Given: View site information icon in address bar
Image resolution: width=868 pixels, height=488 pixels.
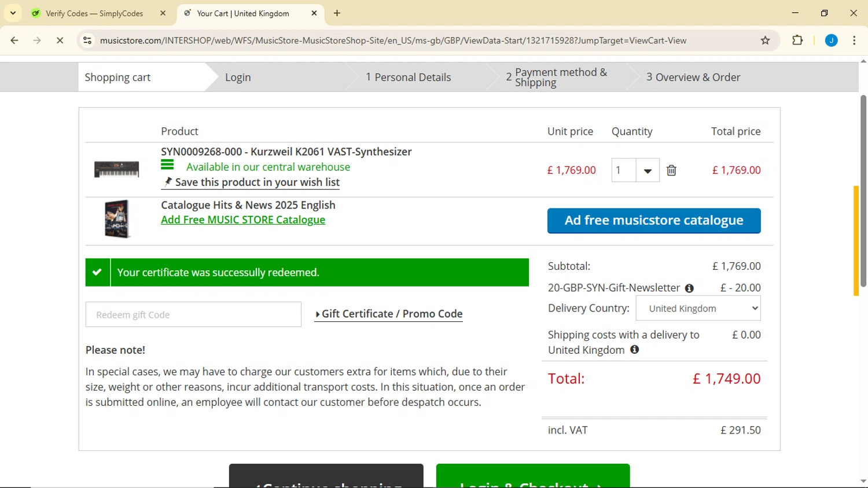Looking at the screenshot, I should [x=87, y=41].
